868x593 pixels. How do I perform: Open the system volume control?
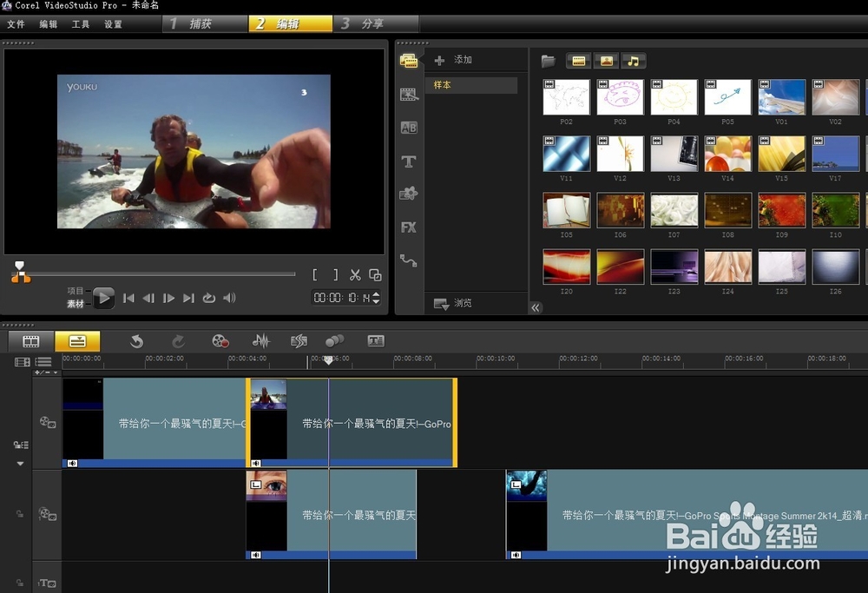(x=229, y=298)
